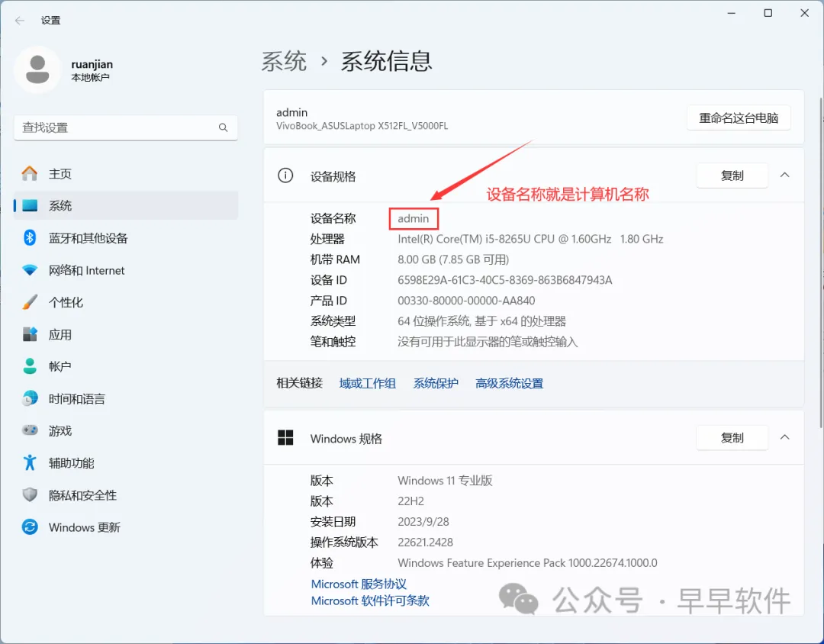This screenshot has height=644, width=824.
Task: Click the 查找设置 search field
Action: [126, 127]
